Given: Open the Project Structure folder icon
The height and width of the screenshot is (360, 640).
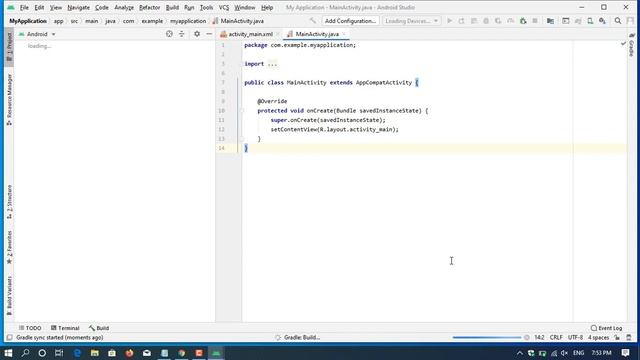Looking at the screenshot, I should [x=550, y=21].
